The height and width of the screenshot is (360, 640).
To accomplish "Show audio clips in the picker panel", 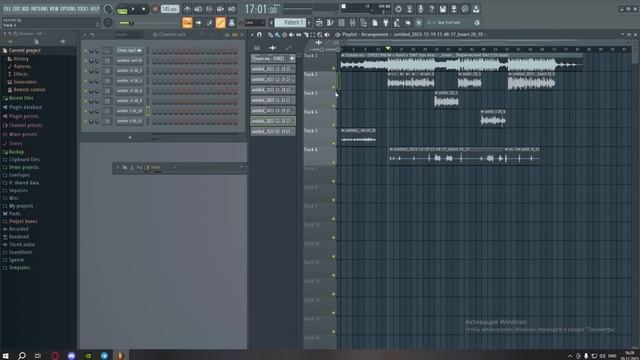I will click(273, 48).
